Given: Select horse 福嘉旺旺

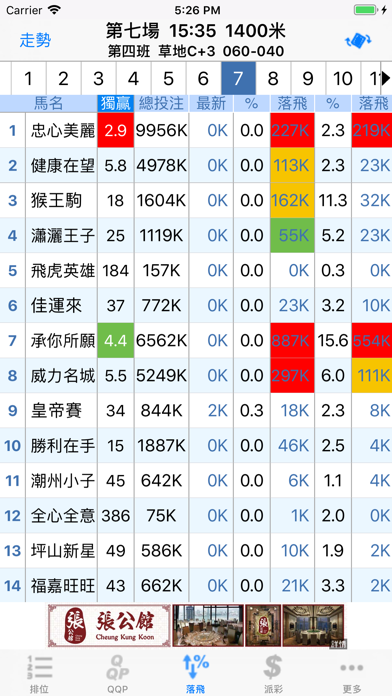Looking at the screenshot, I should tap(63, 586).
